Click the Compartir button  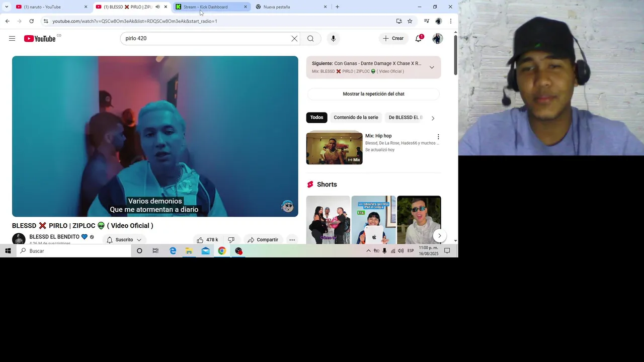coord(263,240)
